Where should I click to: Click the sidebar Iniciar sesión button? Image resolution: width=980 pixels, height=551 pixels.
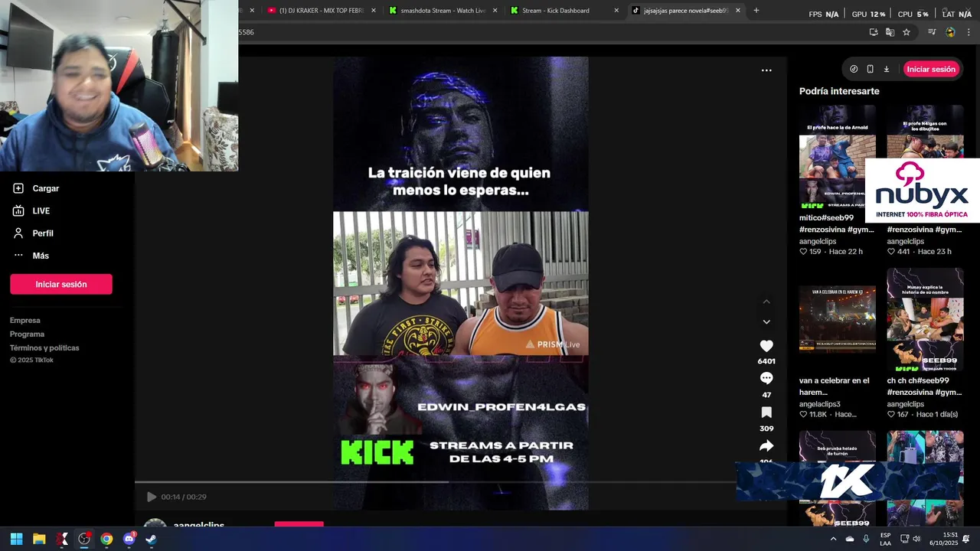(61, 284)
